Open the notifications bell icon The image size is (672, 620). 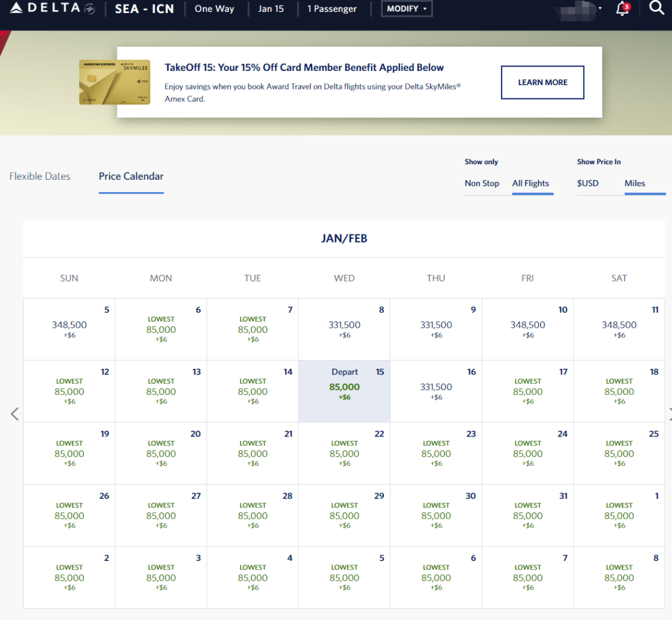coord(622,9)
